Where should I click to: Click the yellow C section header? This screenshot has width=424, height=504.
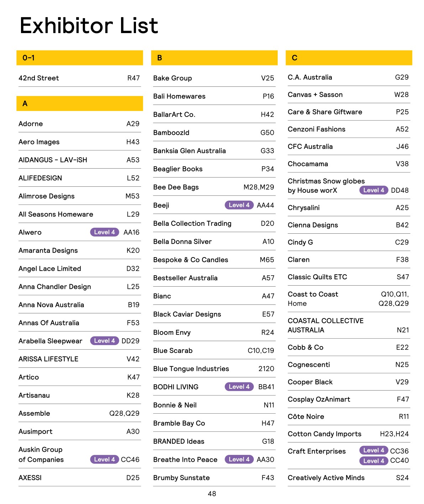coord(349,58)
